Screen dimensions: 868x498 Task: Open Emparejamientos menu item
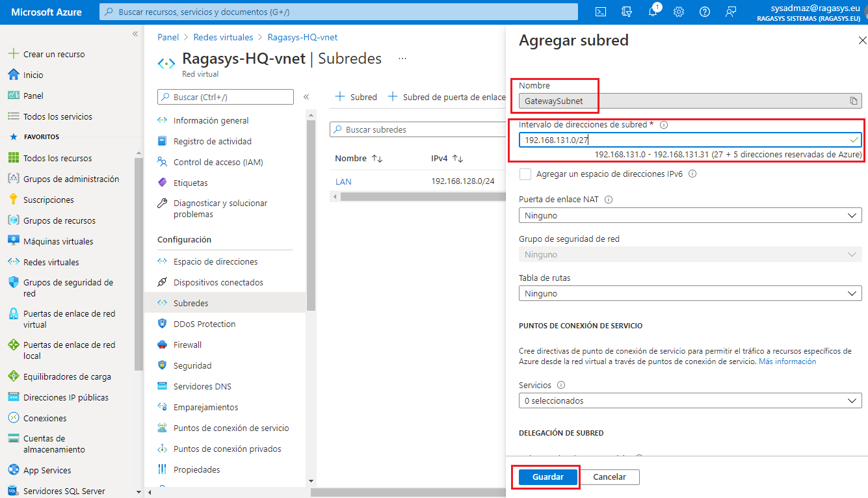click(205, 407)
